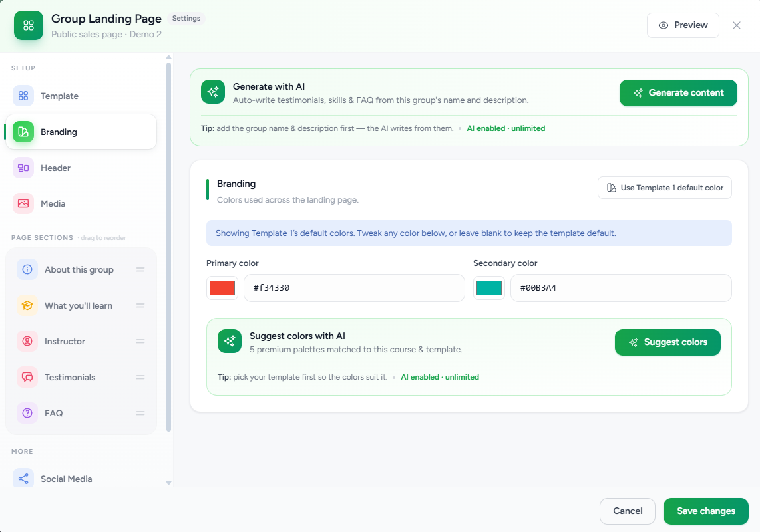
Task: Click the FAQ question mark icon
Action: (27, 413)
